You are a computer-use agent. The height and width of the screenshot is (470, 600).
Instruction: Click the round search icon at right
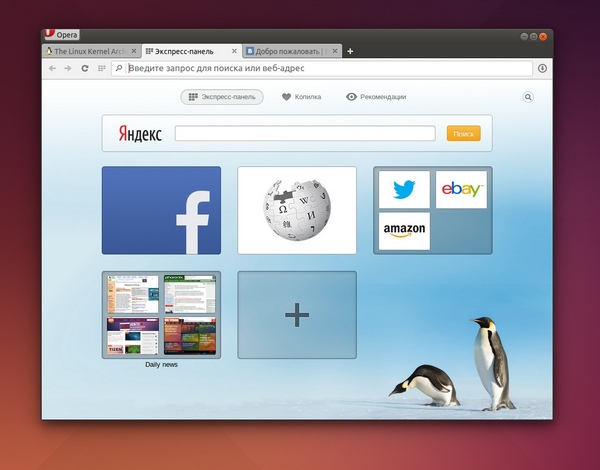[x=528, y=97]
